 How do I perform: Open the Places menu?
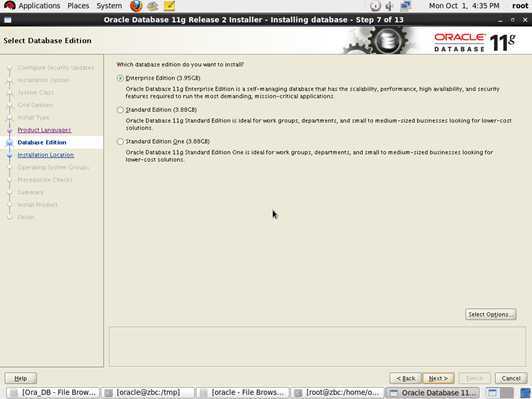[x=78, y=6]
